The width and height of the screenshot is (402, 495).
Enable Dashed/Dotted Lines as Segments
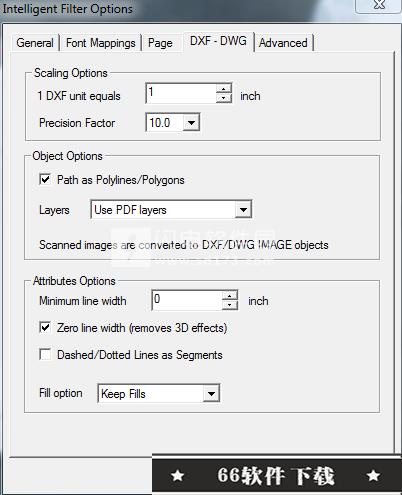tap(45, 354)
